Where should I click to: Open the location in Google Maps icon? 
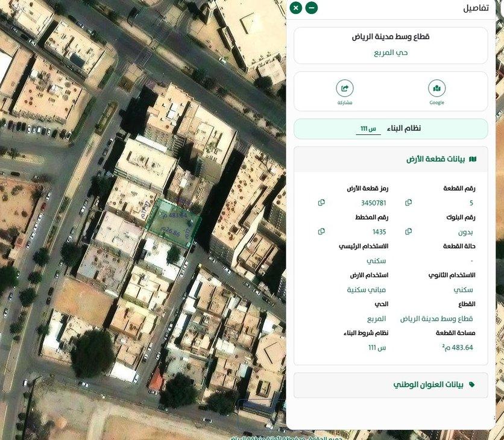[x=436, y=88]
